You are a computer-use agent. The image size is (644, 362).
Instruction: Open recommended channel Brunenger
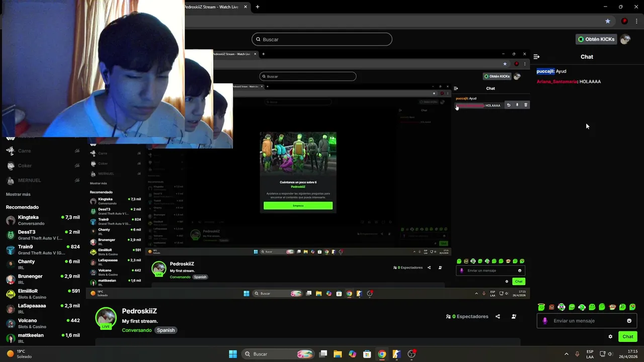(43, 279)
